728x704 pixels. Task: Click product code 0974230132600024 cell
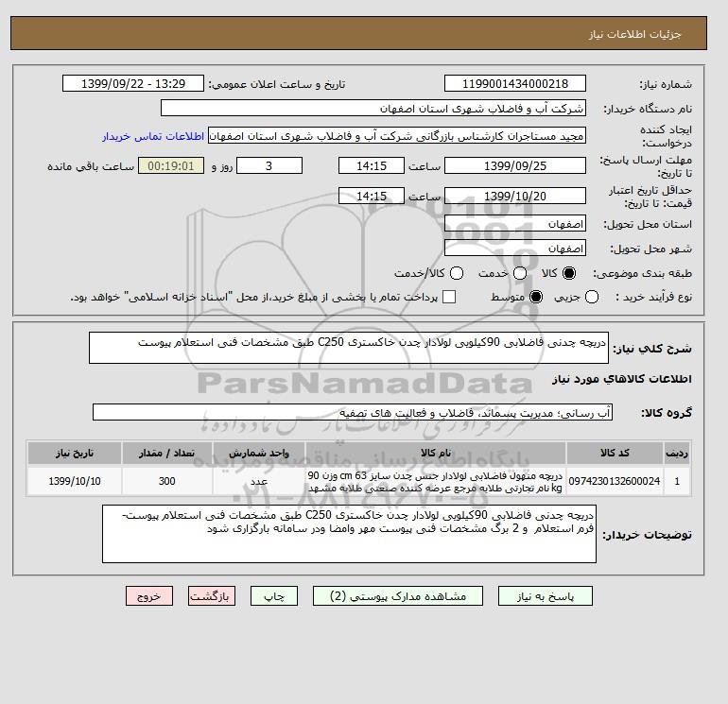[x=615, y=481]
